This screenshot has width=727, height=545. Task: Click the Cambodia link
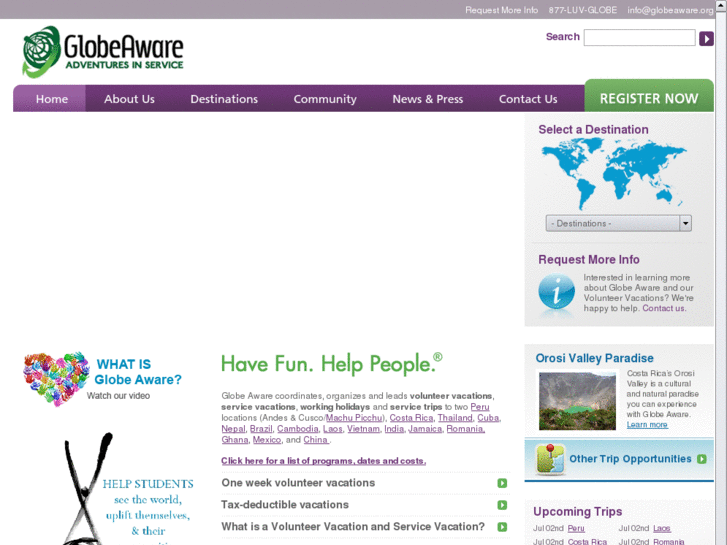click(298, 429)
